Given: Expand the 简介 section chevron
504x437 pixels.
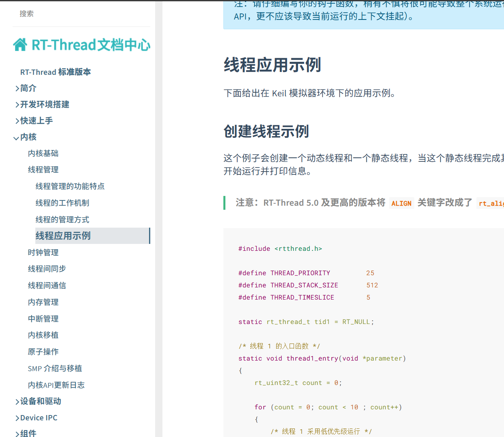Looking at the screenshot, I should point(17,89).
